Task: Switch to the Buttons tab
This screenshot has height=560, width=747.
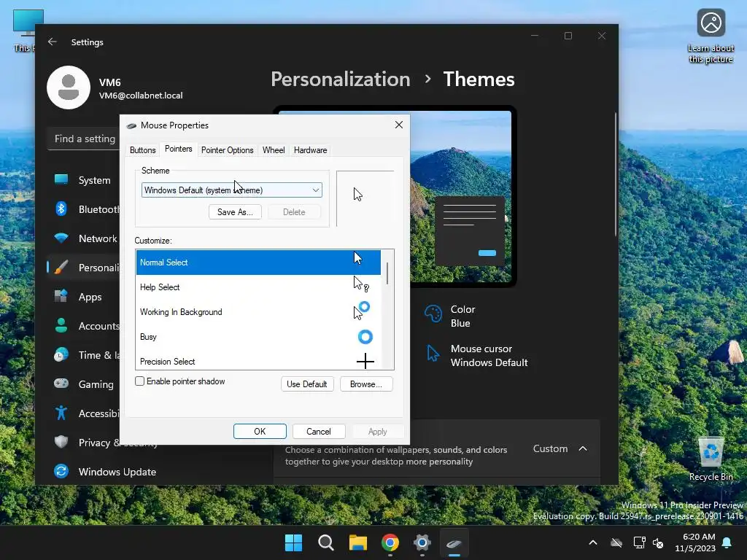Action: point(142,150)
